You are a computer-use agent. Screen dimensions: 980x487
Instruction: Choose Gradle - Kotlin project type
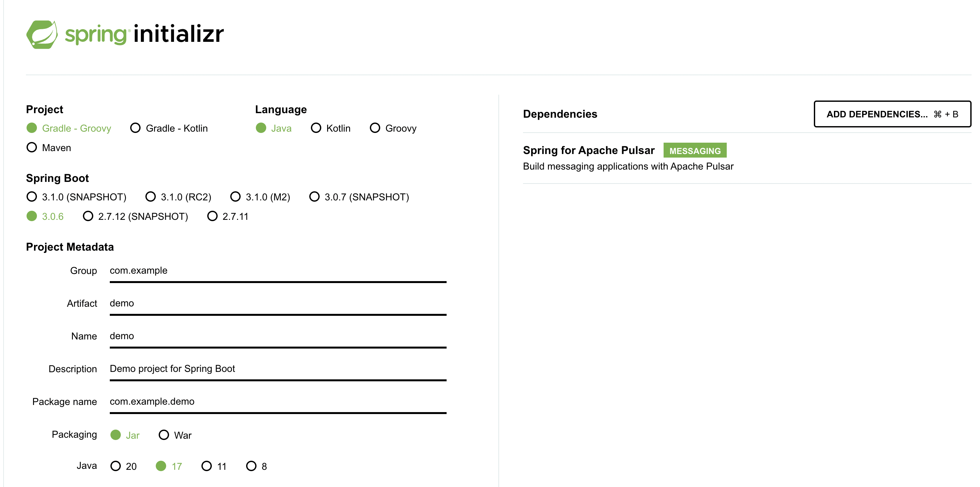point(135,128)
